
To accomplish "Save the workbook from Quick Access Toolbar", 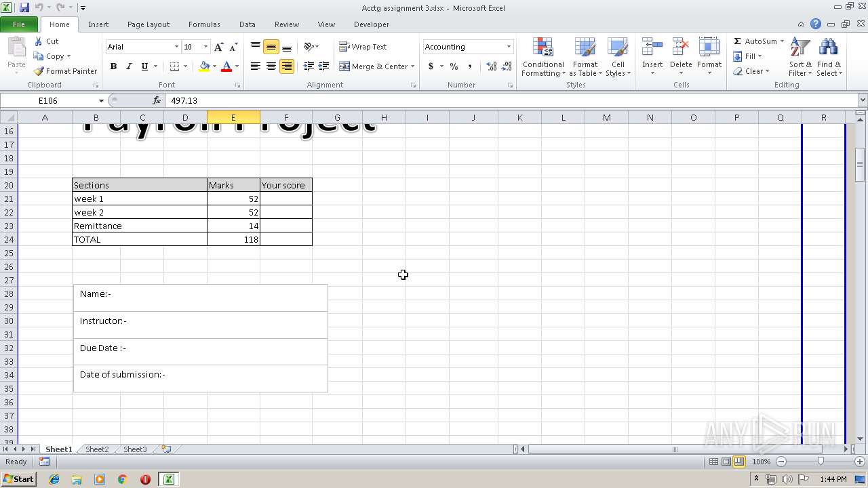I will click(x=24, y=7).
